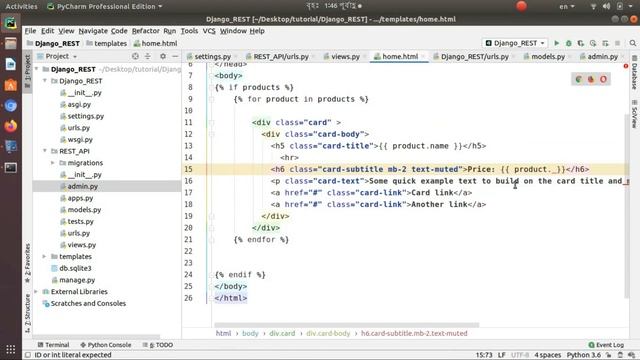640x360 pixels.
Task: Click the Profile run icon
Action: [593, 43]
